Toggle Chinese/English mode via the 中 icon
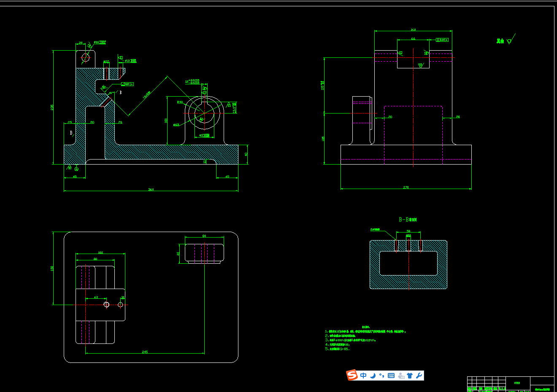Viewport: 557px width, 392px height. click(363, 376)
